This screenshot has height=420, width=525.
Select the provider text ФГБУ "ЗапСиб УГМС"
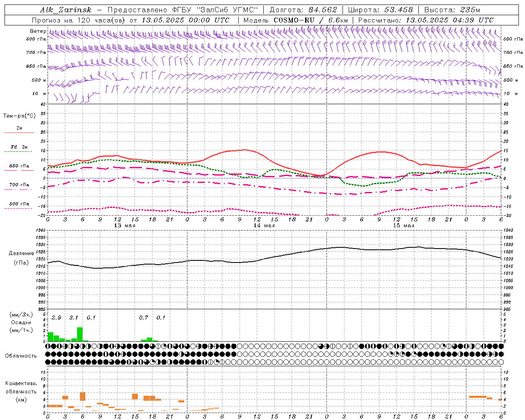point(216,10)
